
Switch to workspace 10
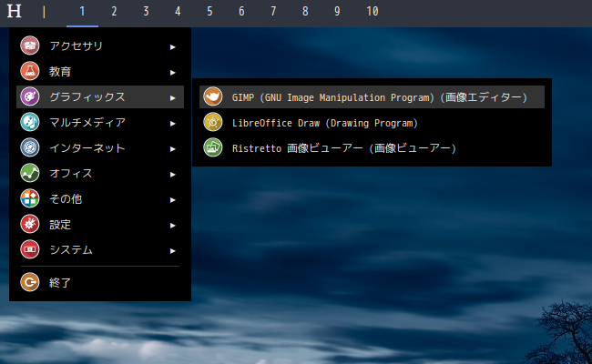pos(373,12)
